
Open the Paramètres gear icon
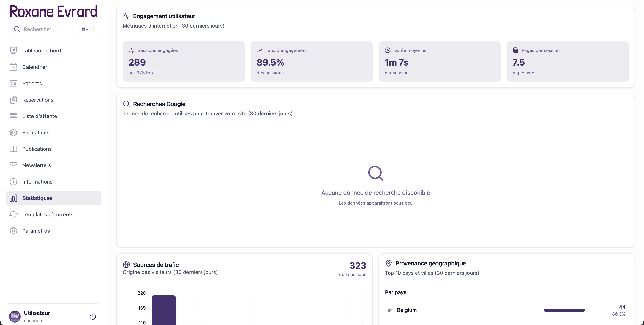pyautogui.click(x=13, y=231)
